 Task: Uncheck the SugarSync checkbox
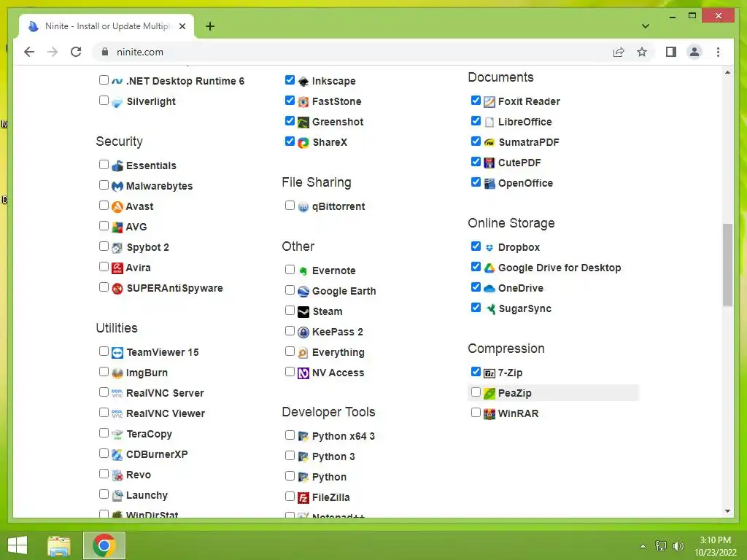476,308
